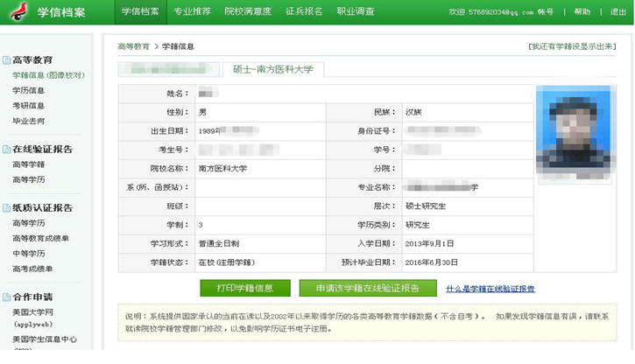Open the 什么是学籍在线验证报告 link
This screenshot has width=635, height=364.
tap(490, 288)
